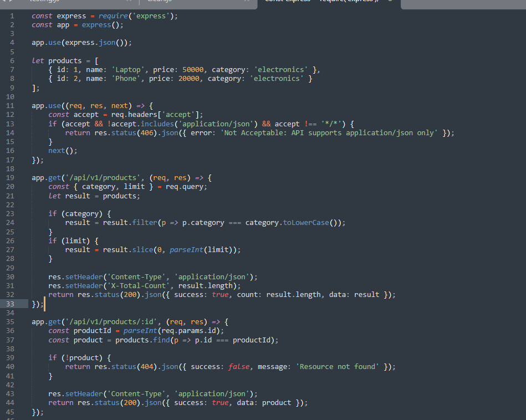Click the 50000 price value

pyautogui.click(x=193, y=70)
